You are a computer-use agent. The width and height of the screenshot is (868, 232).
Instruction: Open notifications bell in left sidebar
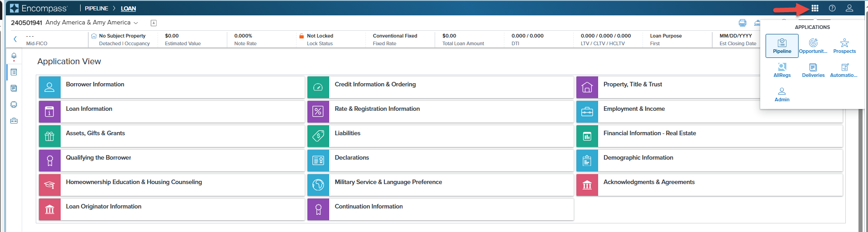pos(14,56)
